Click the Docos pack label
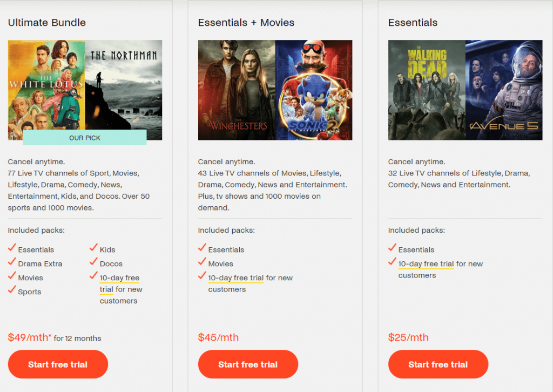Screen dimensions: 553x392 pyautogui.click(x=111, y=263)
